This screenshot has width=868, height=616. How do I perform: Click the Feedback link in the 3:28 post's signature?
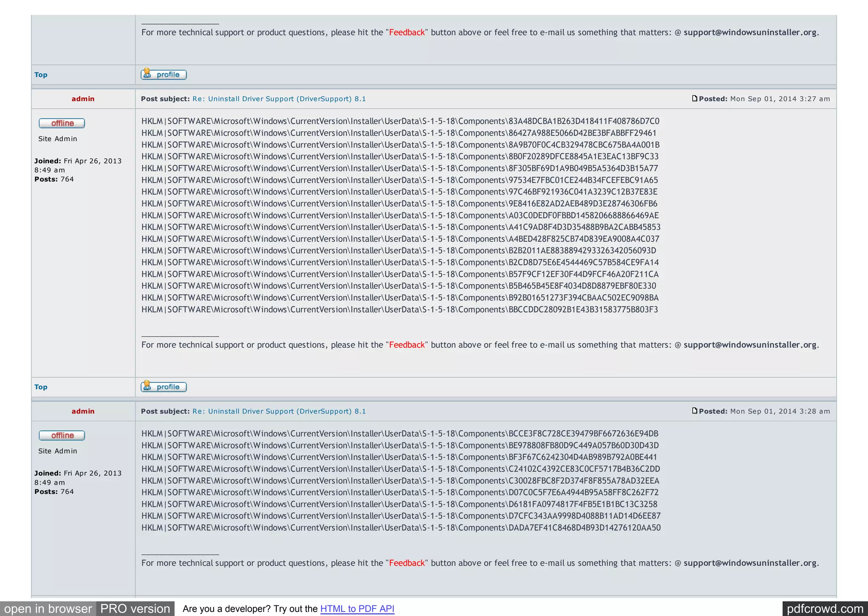407,563
